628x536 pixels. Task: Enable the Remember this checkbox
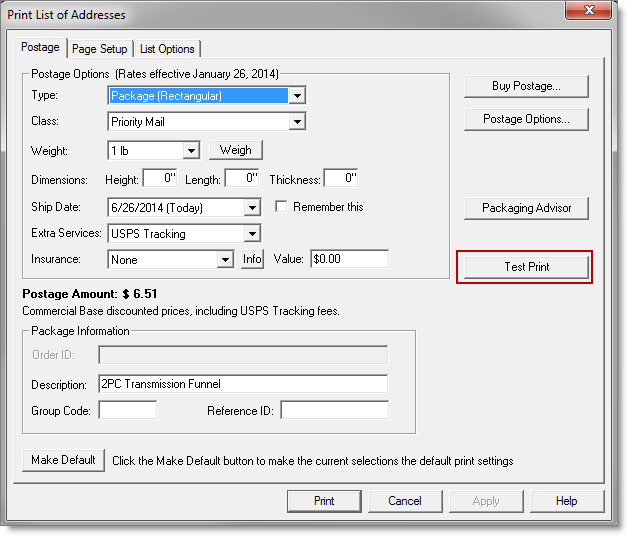tap(282, 207)
